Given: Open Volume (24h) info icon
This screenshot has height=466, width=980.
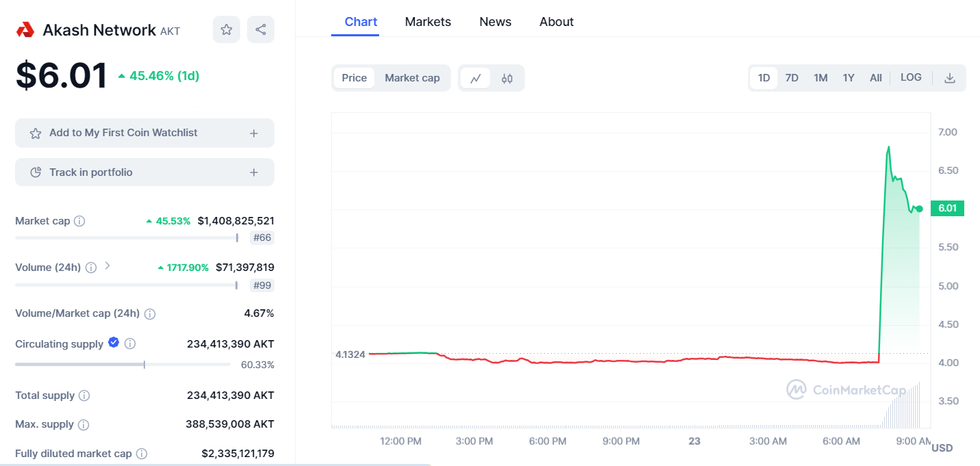Looking at the screenshot, I should [91, 268].
